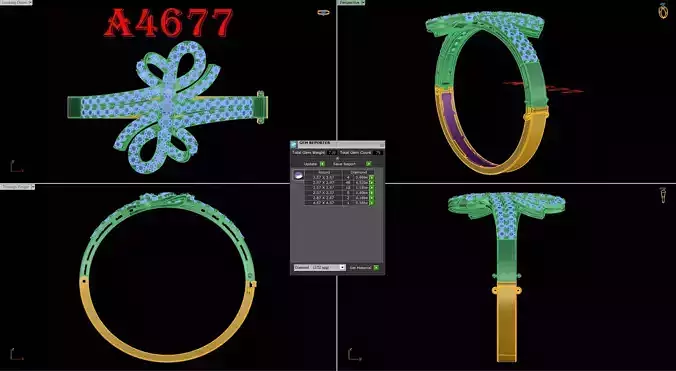Click the ring view thumbnail in Perspective viewport

pos(663,11)
